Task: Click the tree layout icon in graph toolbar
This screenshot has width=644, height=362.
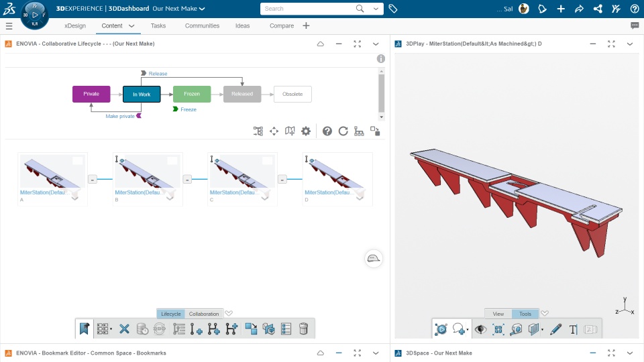Action: click(258, 131)
